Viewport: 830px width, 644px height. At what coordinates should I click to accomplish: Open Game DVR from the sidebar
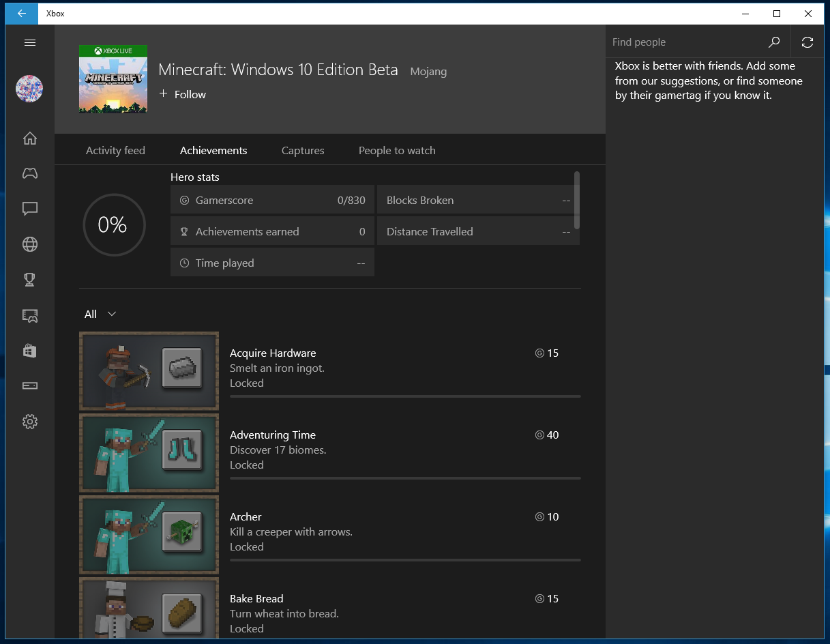tap(29, 315)
